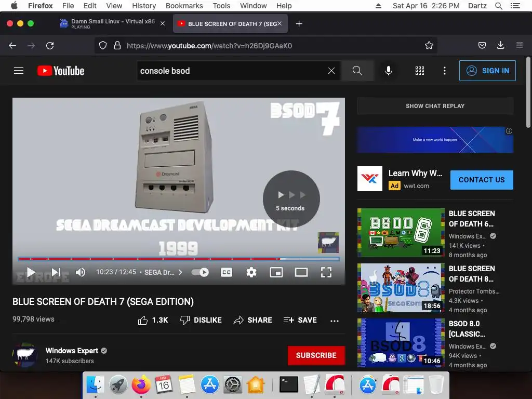Go back in Firefox
The width and height of the screenshot is (532, 399).
pos(12,46)
